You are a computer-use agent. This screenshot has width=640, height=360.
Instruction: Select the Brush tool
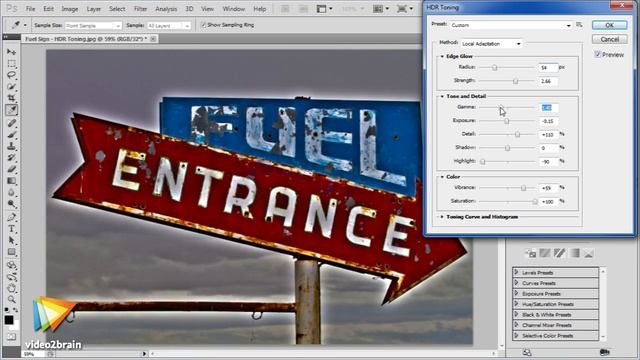tap(11, 134)
